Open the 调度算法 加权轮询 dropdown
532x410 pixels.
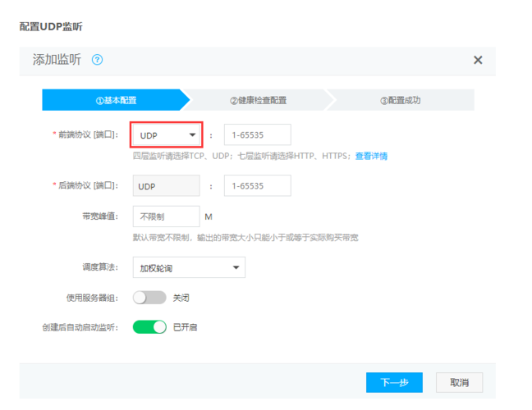[x=189, y=267]
